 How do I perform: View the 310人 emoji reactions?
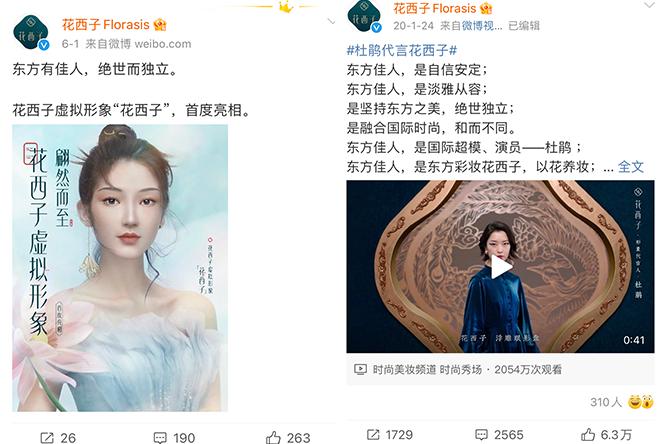(621, 402)
